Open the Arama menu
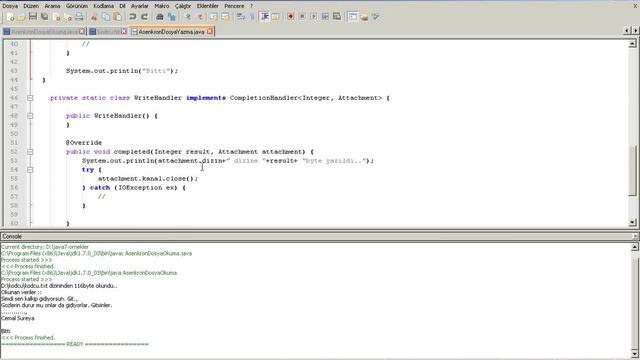The height and width of the screenshot is (360, 640). pos(52,6)
